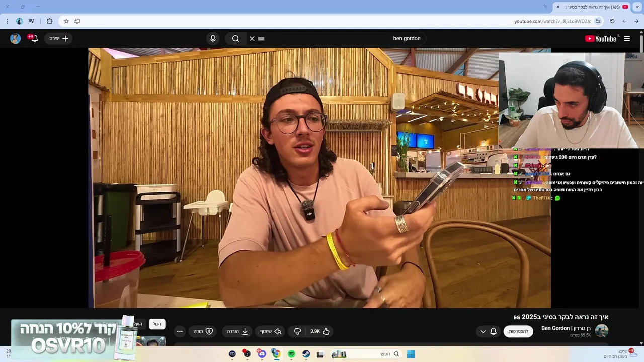Open Chrome three-dot menu
Screen dimensions: 644x362
[7, 21]
